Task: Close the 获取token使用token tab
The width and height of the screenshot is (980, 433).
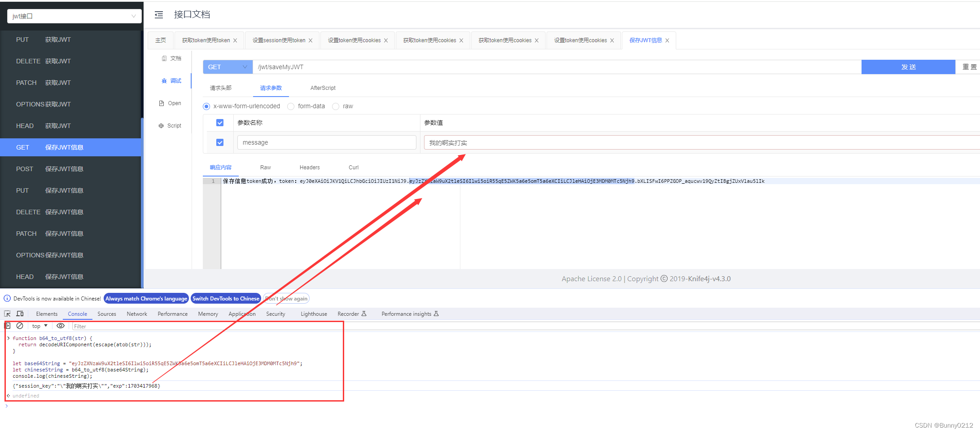Action: point(235,40)
